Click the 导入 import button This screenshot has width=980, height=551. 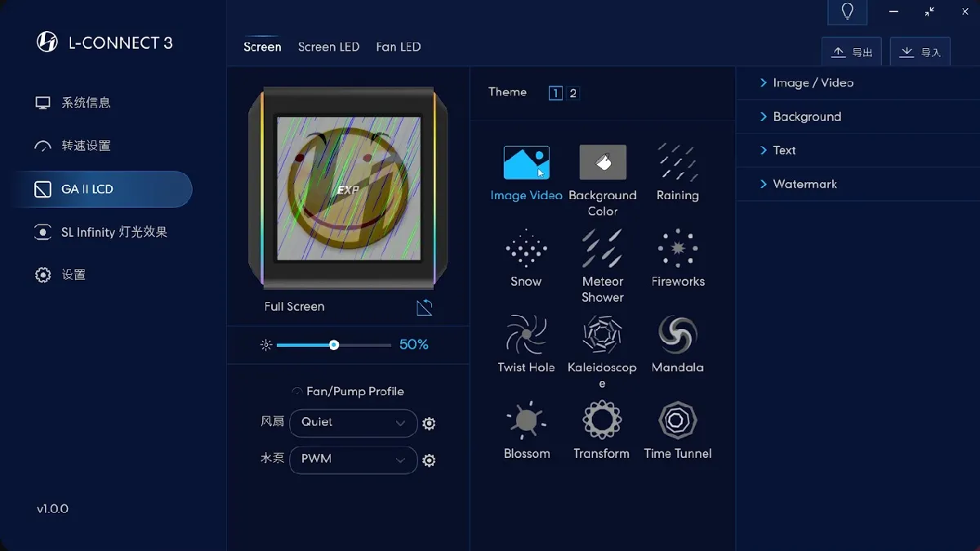click(x=920, y=51)
